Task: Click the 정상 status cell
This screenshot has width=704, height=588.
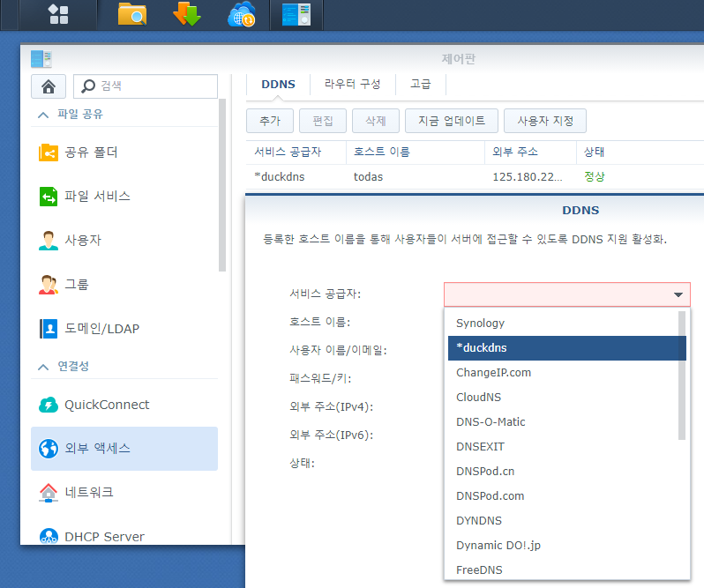Action: [595, 176]
